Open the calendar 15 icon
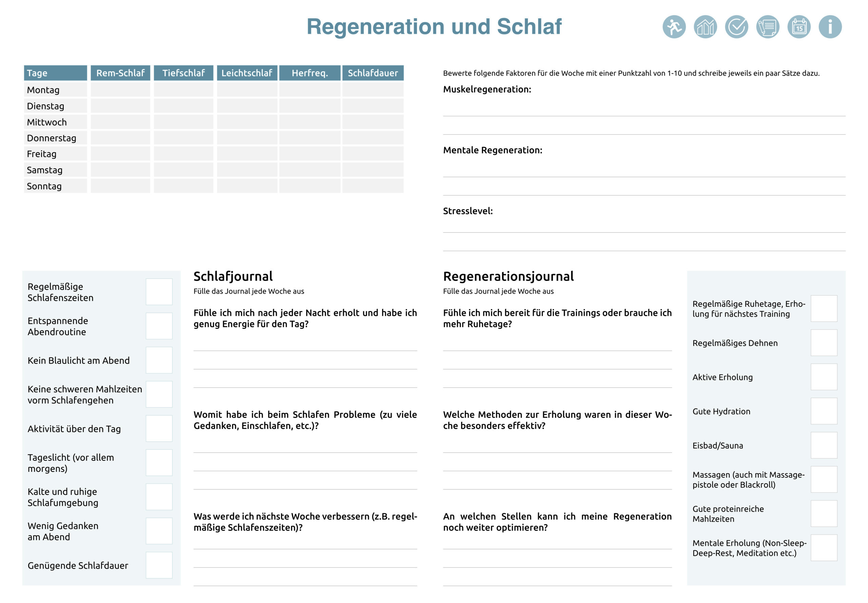Image resolution: width=868 pixels, height=603 pixels. coord(799,27)
